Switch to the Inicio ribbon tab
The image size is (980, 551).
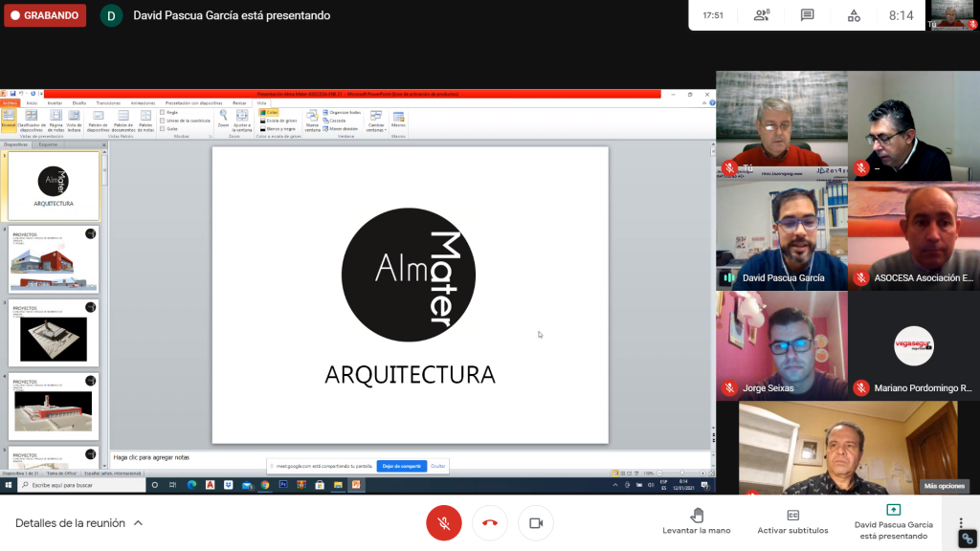[32, 103]
